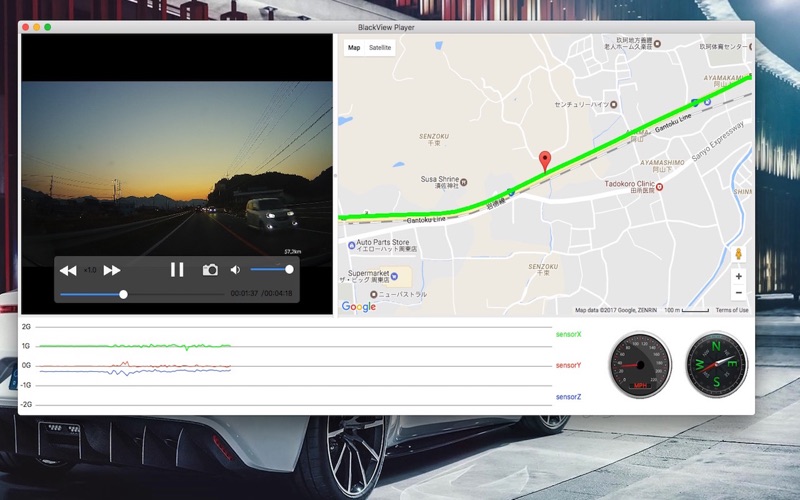
Task: Mute audio with the speaker icon
Action: coord(235,270)
